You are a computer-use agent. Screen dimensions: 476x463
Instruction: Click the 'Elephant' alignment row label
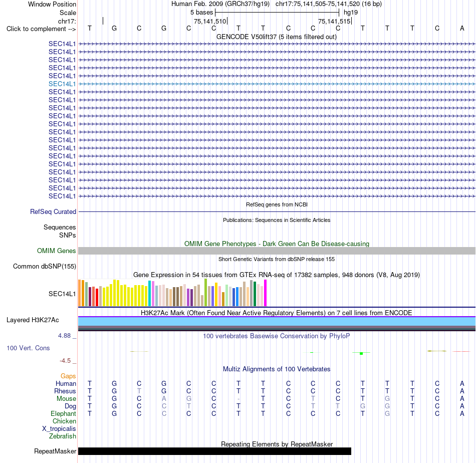pyautogui.click(x=63, y=413)
